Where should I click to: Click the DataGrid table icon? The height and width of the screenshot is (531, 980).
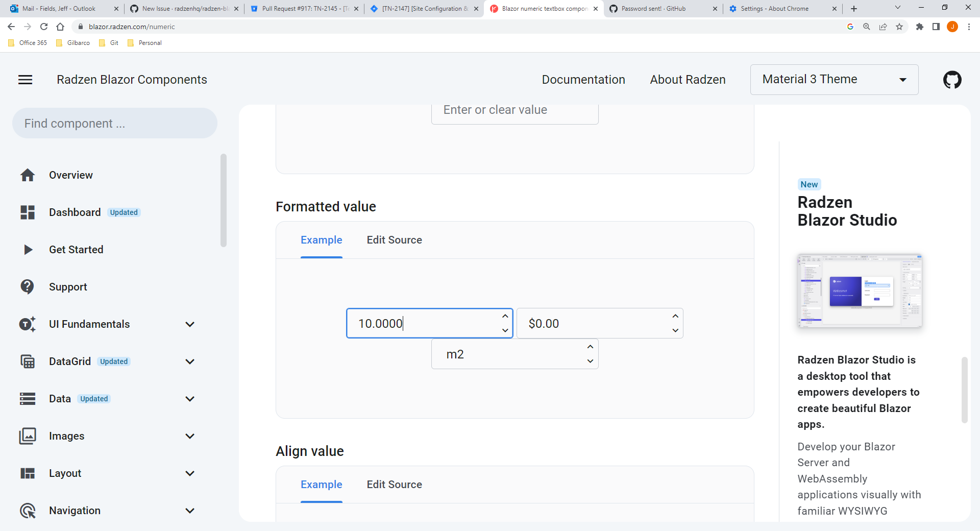[28, 361]
